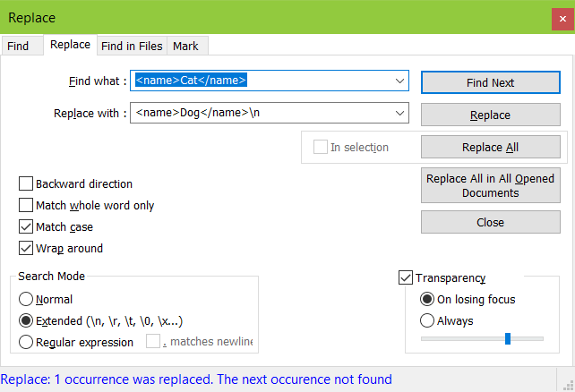
Task: Enable Backward direction checkbox
Action: tap(26, 183)
